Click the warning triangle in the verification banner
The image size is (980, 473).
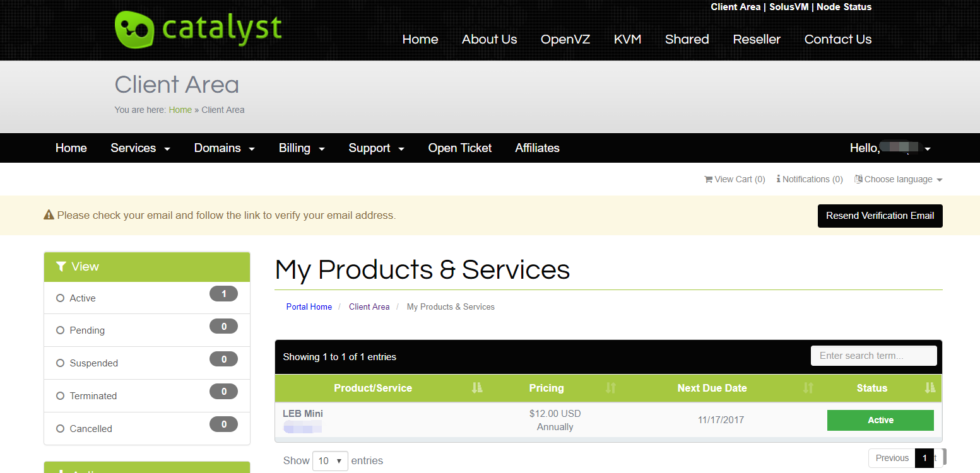(49, 215)
